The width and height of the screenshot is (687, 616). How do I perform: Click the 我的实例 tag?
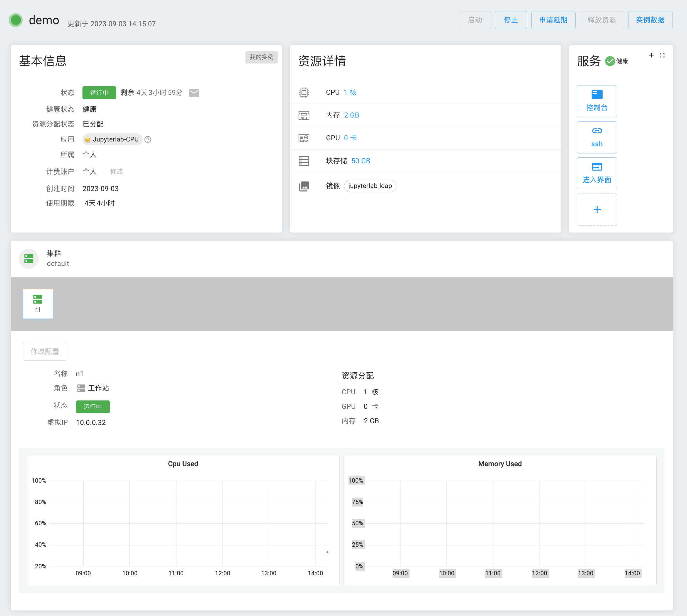click(261, 57)
